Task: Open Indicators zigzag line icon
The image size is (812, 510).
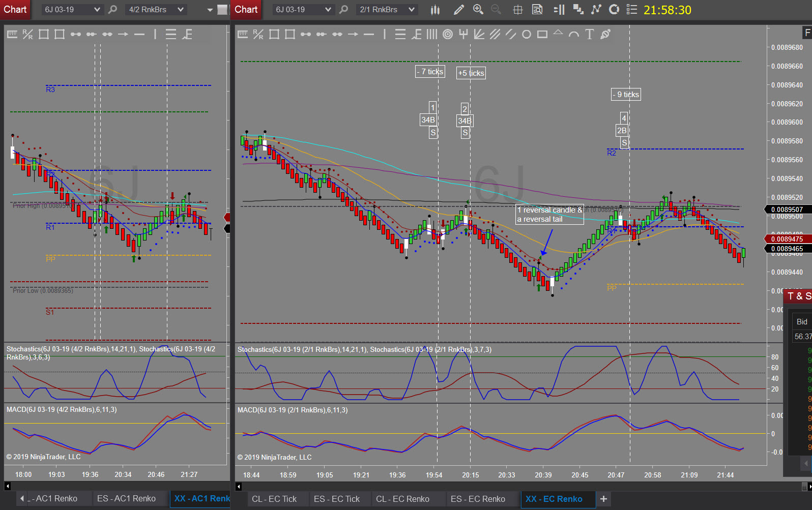Action: pos(596,10)
